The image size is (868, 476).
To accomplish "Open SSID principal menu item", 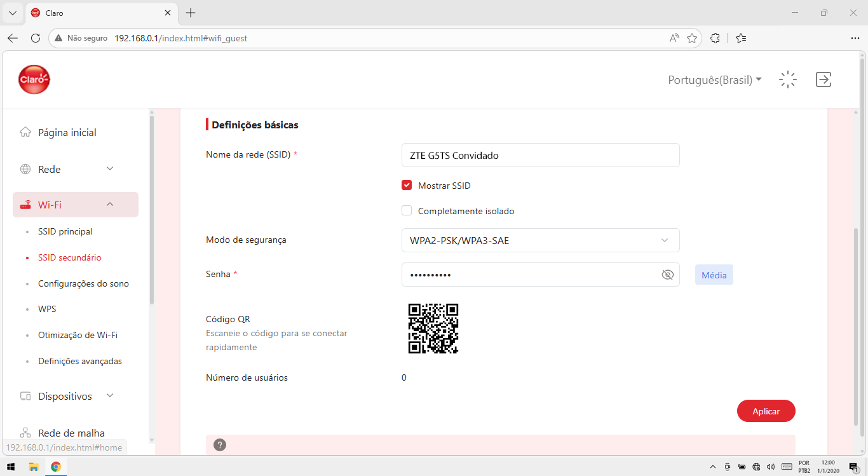I will (65, 231).
